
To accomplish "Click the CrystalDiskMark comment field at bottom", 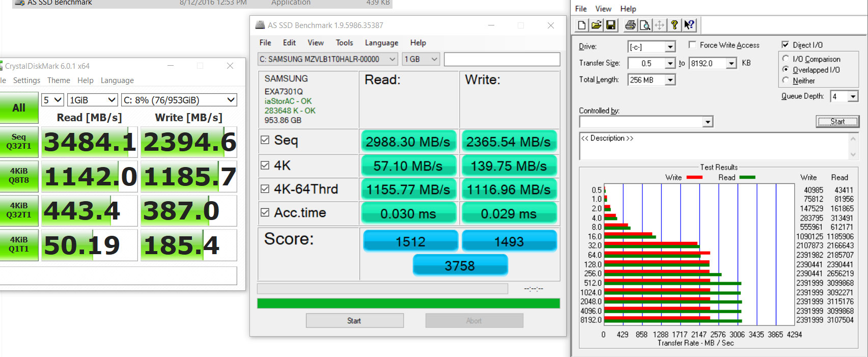I will pyautogui.click(x=118, y=276).
